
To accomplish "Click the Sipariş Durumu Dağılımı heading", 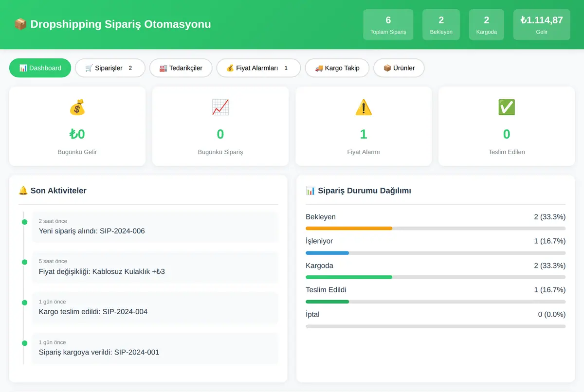I will pyautogui.click(x=365, y=191).
